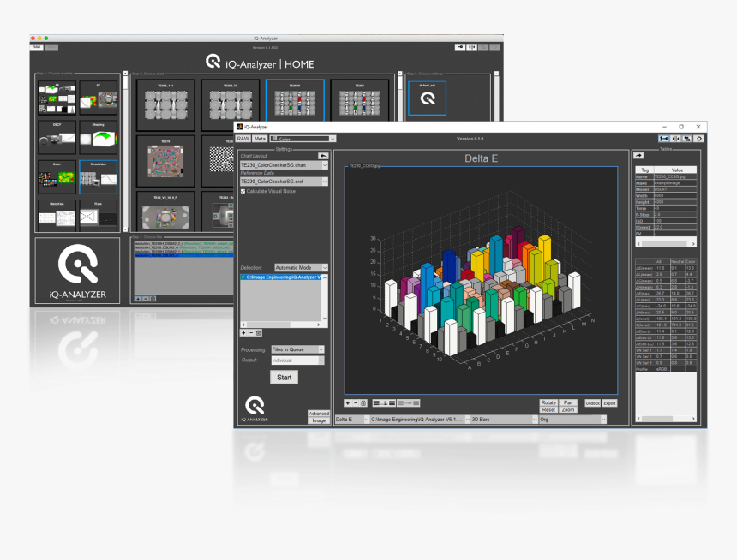Click the Zoom button

568,409
